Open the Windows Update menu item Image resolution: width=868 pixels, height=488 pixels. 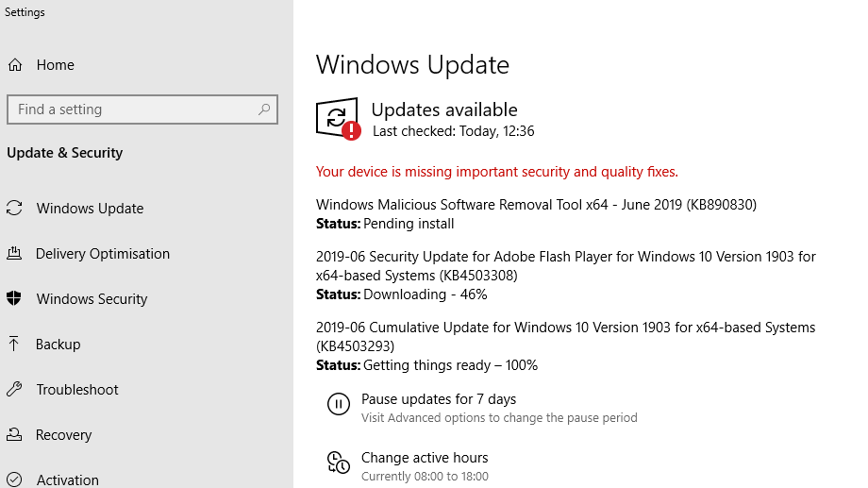click(90, 209)
